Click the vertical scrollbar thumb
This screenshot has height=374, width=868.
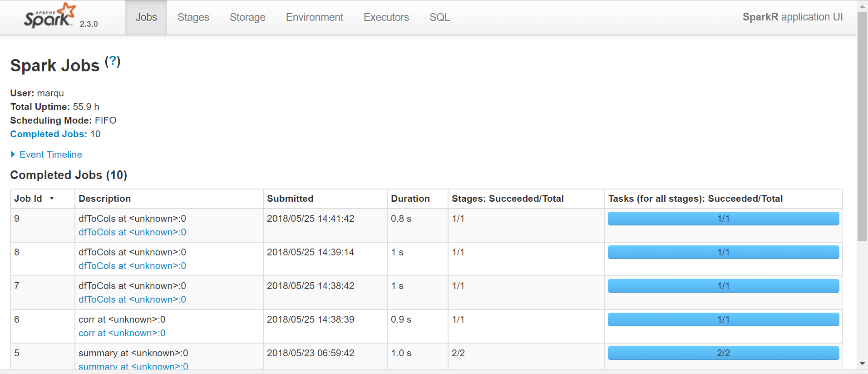(x=862, y=126)
